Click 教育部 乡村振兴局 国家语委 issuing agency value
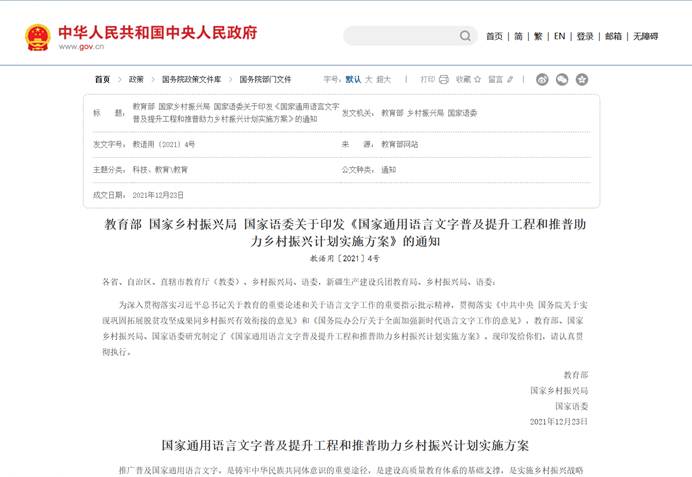This screenshot has width=692, height=477. click(429, 113)
